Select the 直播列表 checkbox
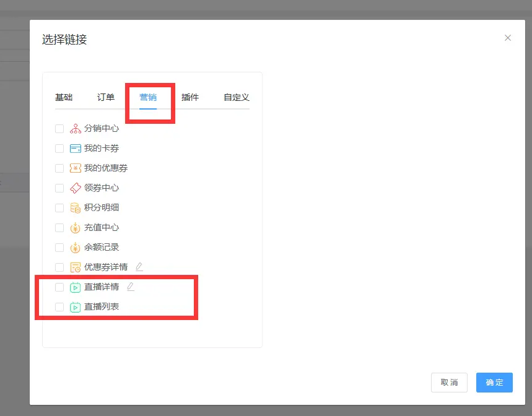This screenshot has height=416, width=532. 59,307
